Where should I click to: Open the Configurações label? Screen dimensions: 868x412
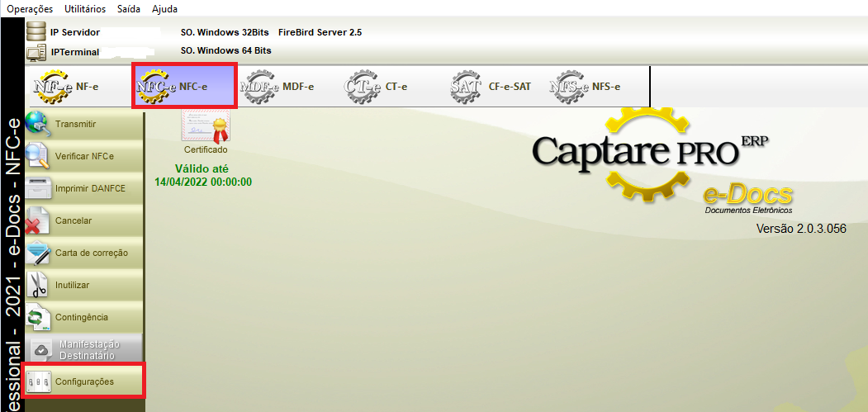click(84, 382)
